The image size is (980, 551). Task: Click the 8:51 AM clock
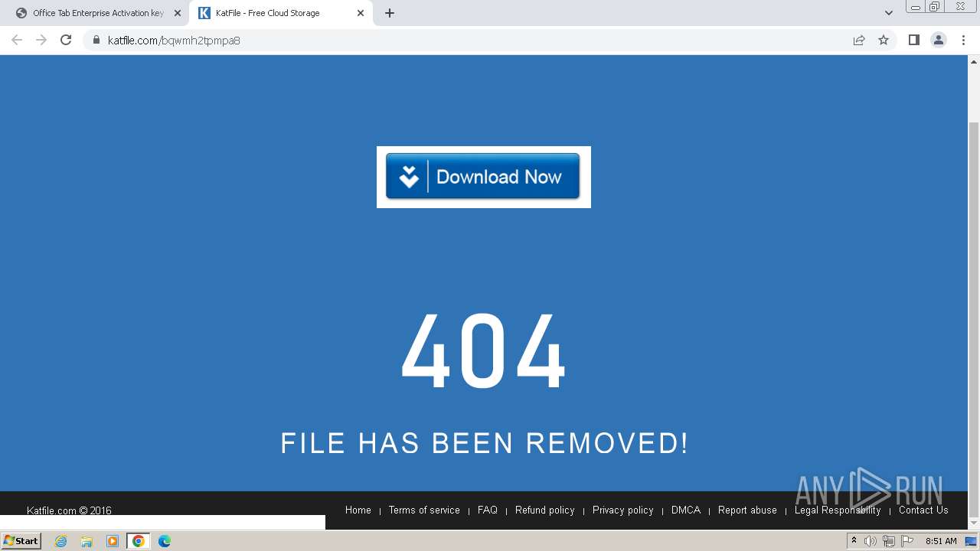(x=941, y=541)
